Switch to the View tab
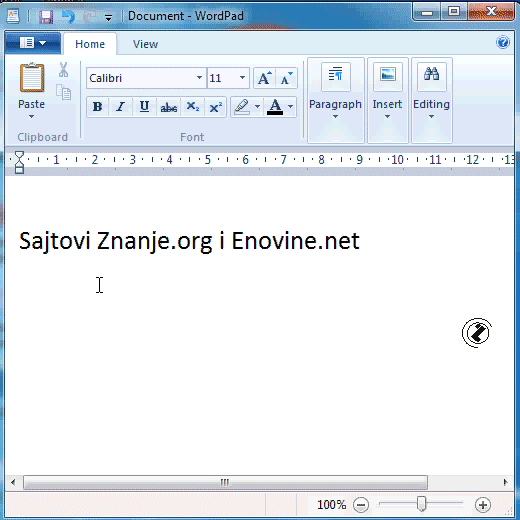The height and width of the screenshot is (520, 520). 145,44
